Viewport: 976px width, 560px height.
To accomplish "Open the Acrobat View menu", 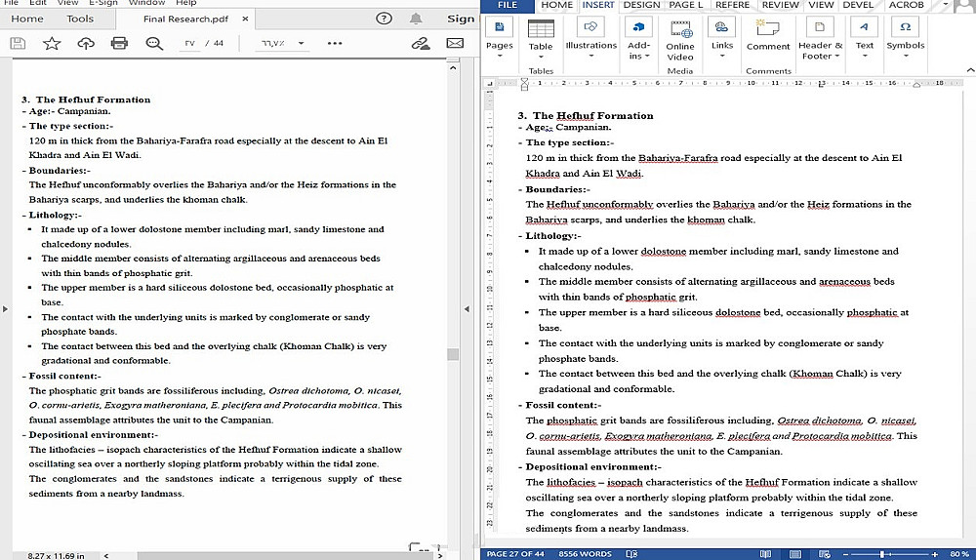I will point(68,3).
